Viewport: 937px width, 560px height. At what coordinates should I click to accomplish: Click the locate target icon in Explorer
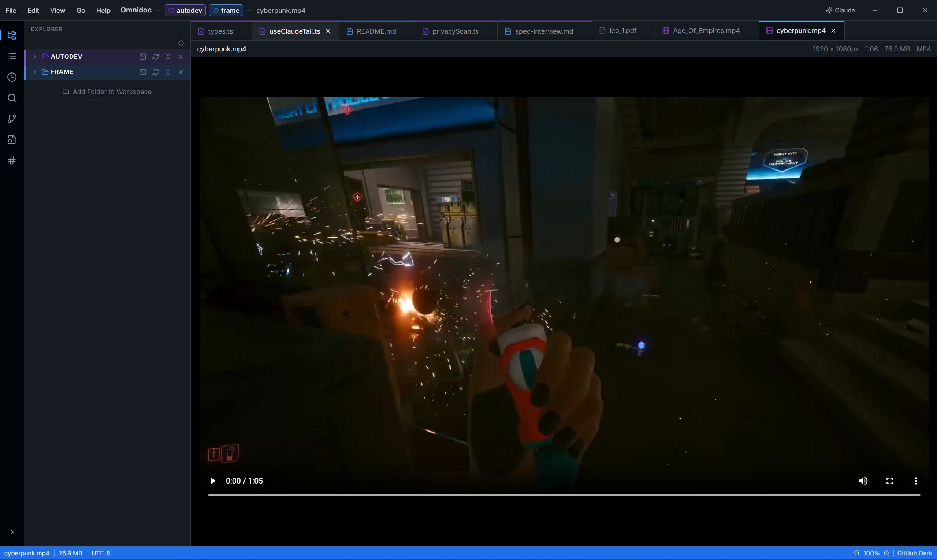point(181,43)
